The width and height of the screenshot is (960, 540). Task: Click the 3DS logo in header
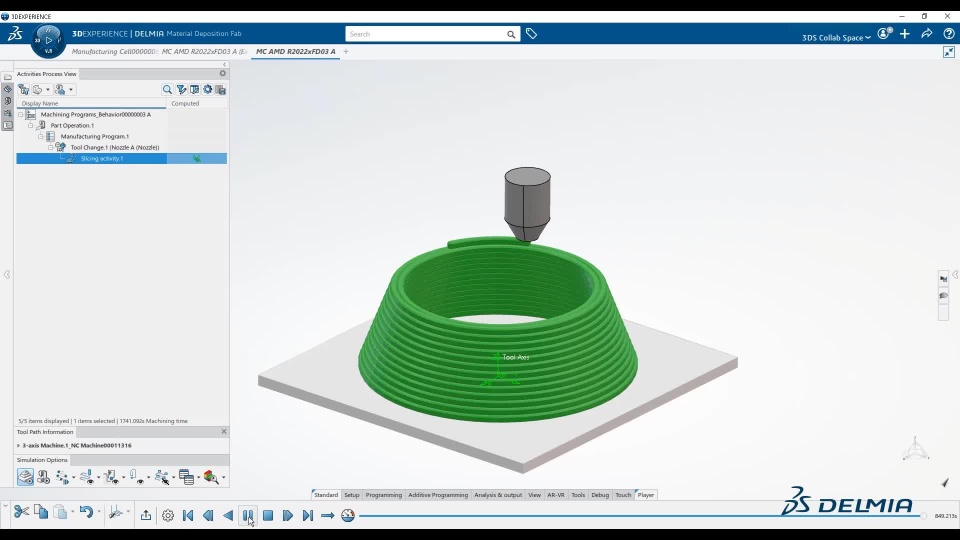point(15,34)
